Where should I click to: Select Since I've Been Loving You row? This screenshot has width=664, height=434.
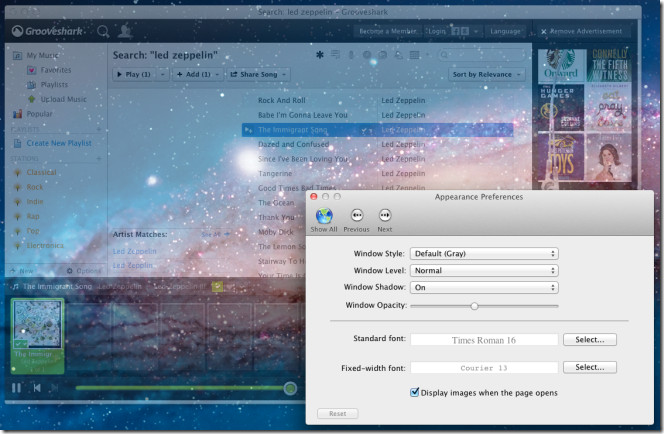378,159
